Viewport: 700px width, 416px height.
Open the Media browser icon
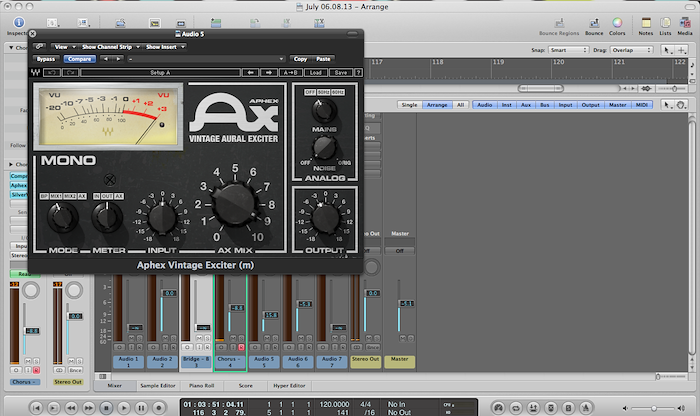point(685,23)
